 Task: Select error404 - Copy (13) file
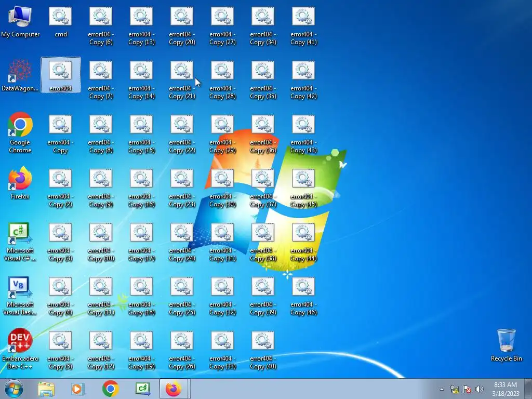coord(141,26)
